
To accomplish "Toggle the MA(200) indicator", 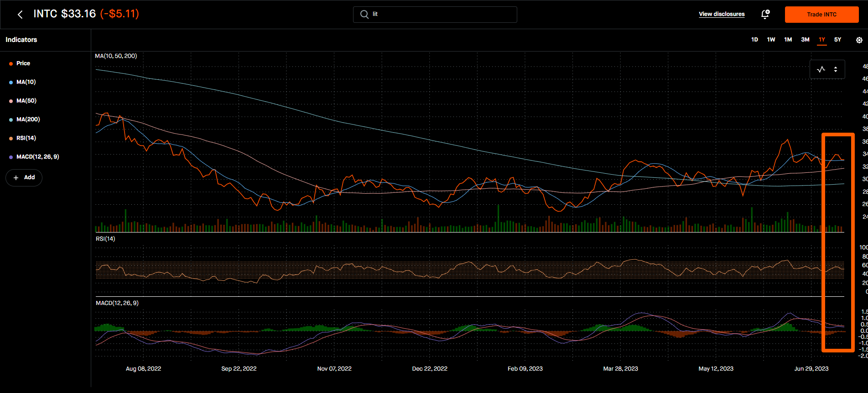I will (x=28, y=119).
